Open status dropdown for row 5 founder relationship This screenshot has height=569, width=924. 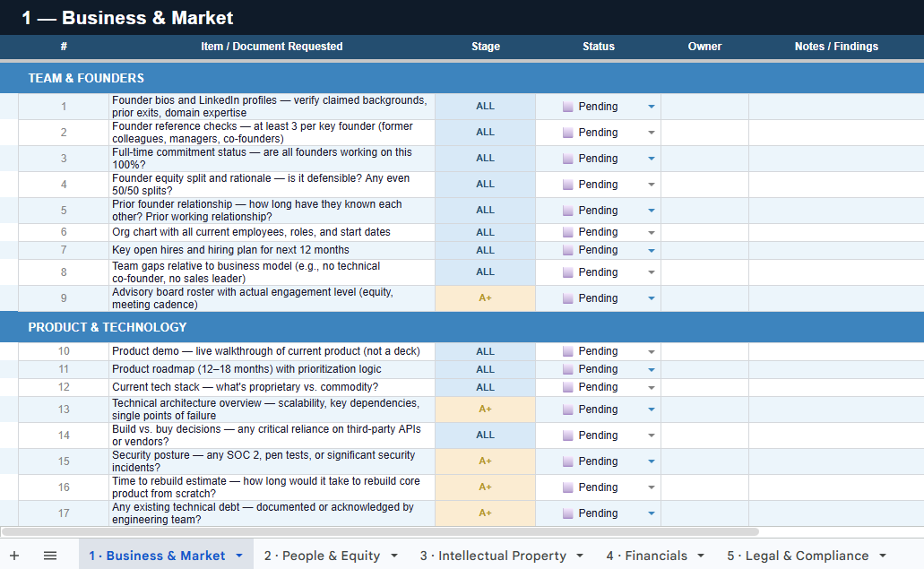point(652,211)
